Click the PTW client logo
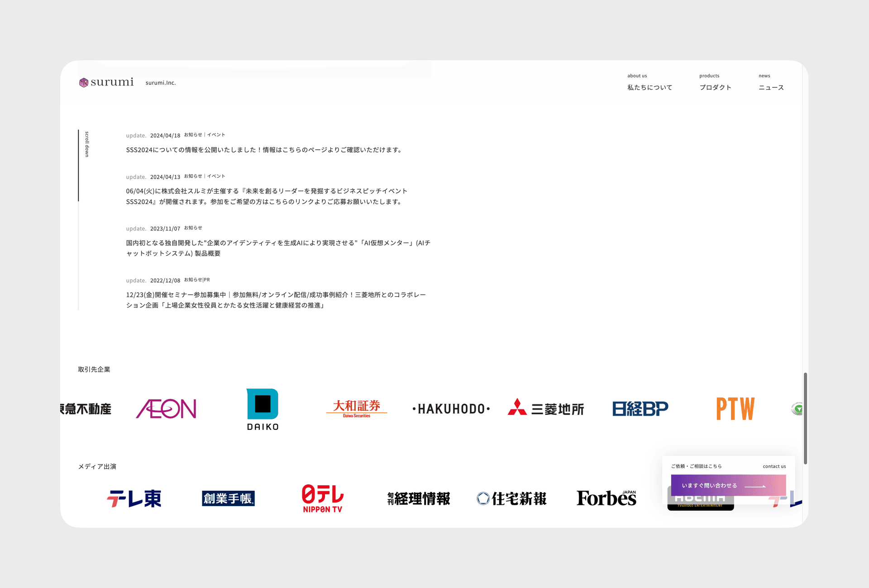The width and height of the screenshot is (869, 588). 735,409
